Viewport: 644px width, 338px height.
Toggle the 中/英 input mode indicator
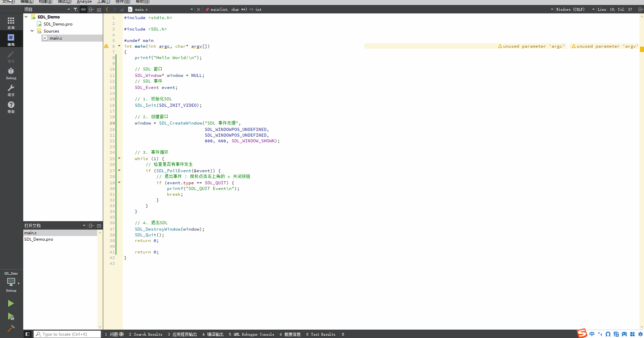point(592,334)
